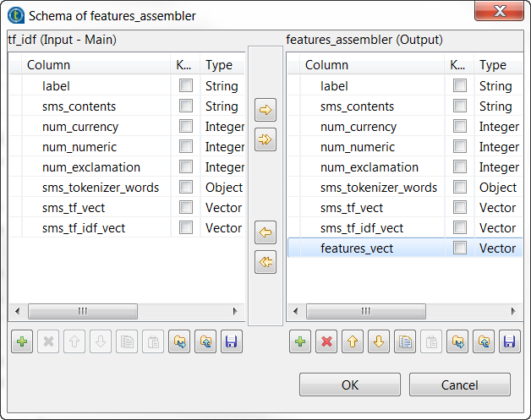Check key box for input sms_tf_vect
Screen dimensions: 531x420
click(186, 208)
